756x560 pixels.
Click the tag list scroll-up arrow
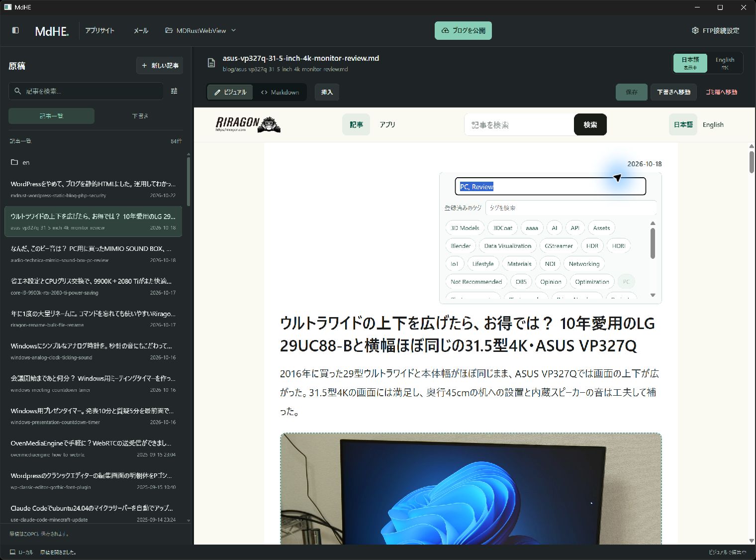point(653,224)
